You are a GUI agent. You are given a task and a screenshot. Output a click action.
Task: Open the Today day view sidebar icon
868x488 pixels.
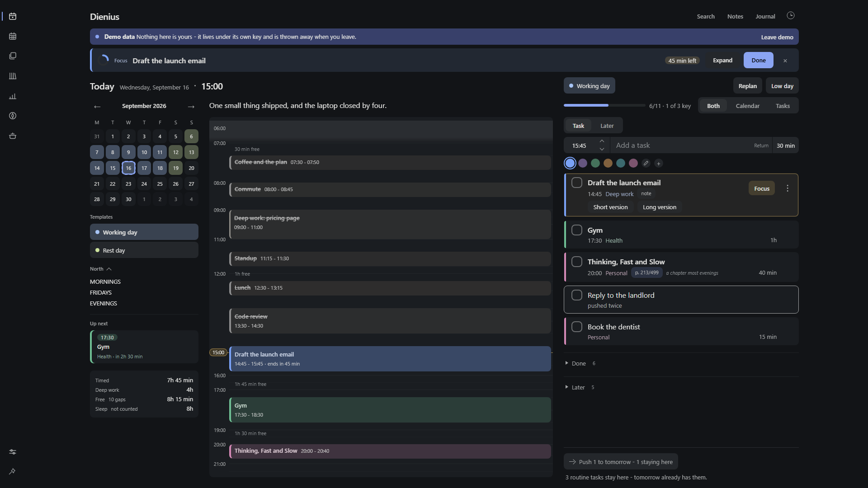13,16
